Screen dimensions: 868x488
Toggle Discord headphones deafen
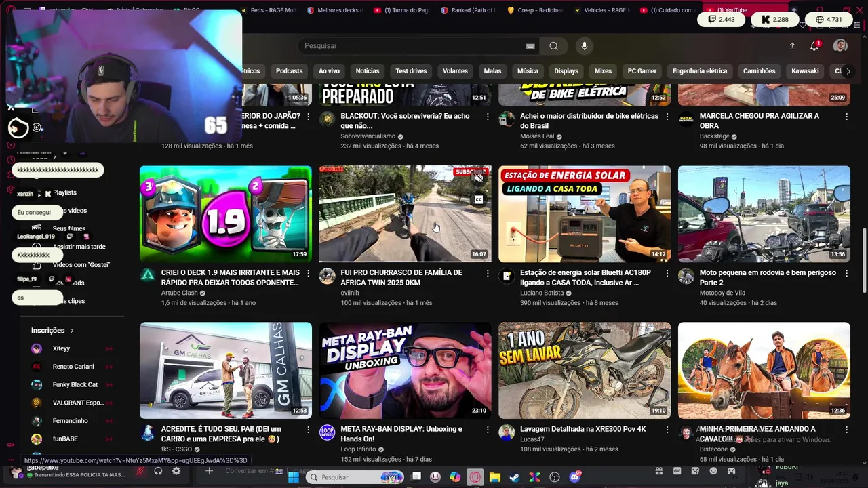tap(158, 471)
